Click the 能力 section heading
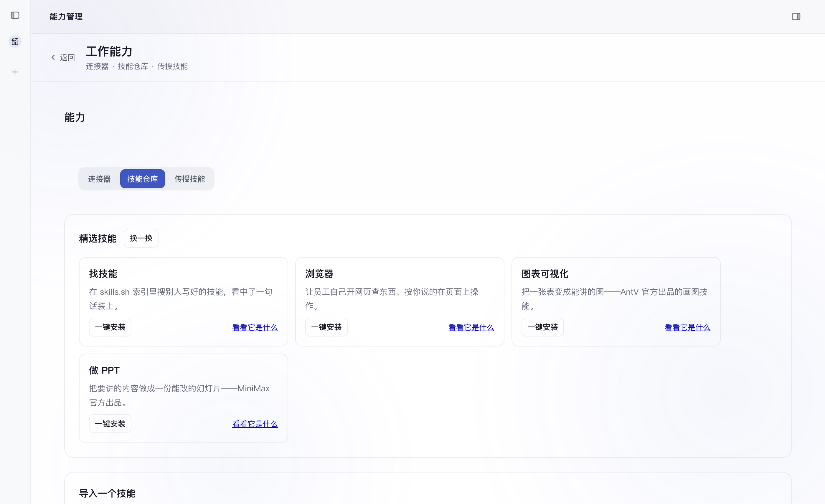 [x=75, y=117]
